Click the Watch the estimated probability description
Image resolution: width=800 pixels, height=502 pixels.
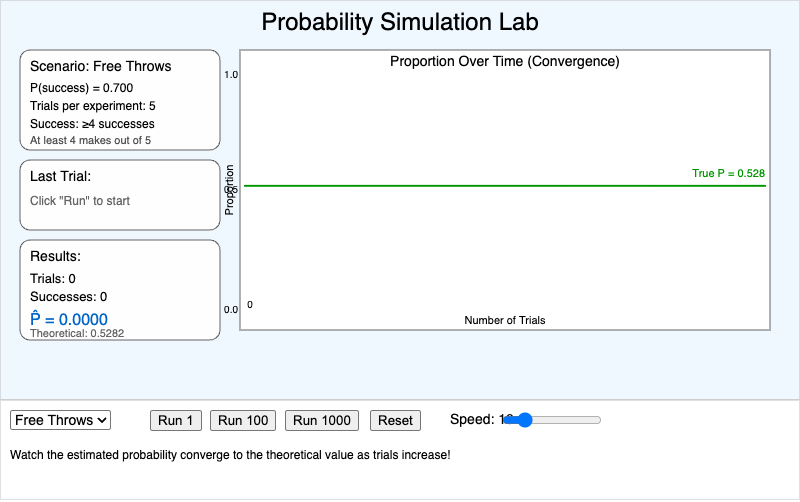point(230,455)
